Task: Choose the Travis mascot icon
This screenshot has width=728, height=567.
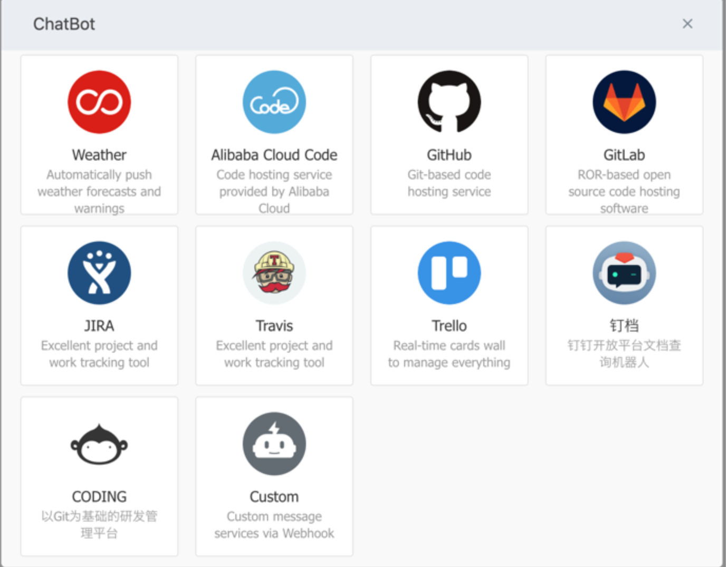Action: (274, 273)
